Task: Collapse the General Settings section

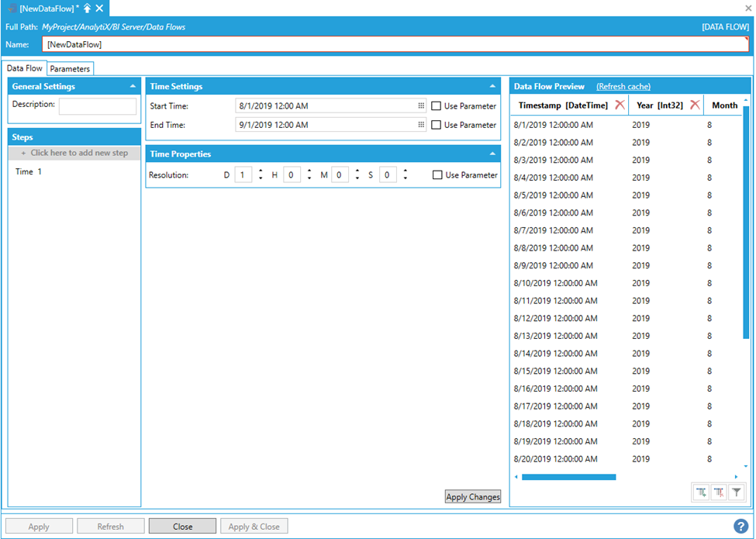Action: click(x=133, y=87)
